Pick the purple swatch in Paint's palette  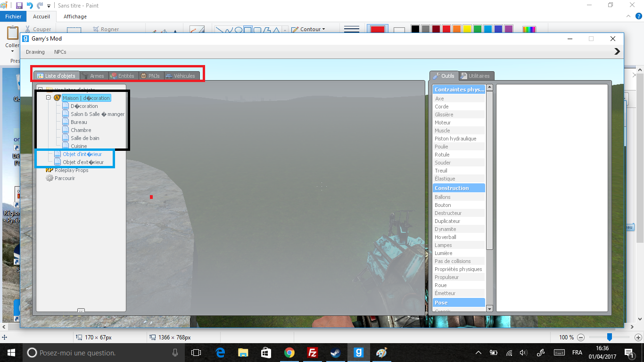click(x=508, y=29)
